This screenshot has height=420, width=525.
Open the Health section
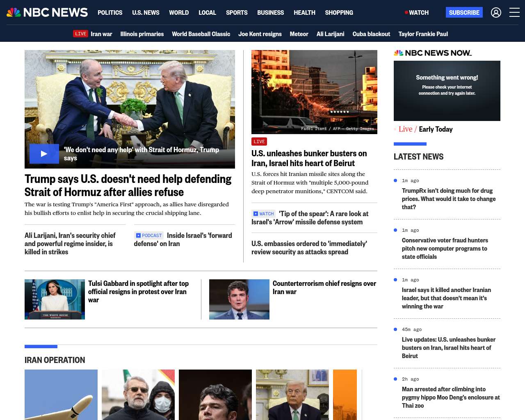(304, 13)
